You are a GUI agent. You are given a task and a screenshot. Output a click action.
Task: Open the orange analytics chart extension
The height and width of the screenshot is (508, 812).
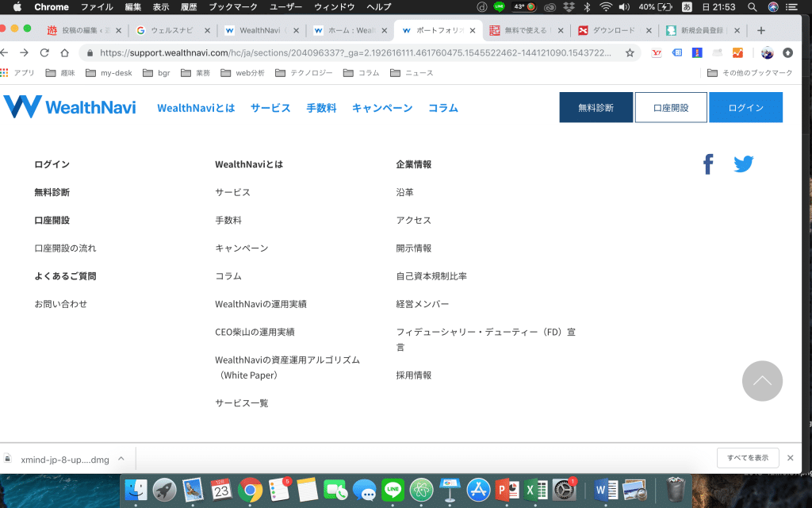[x=737, y=53]
